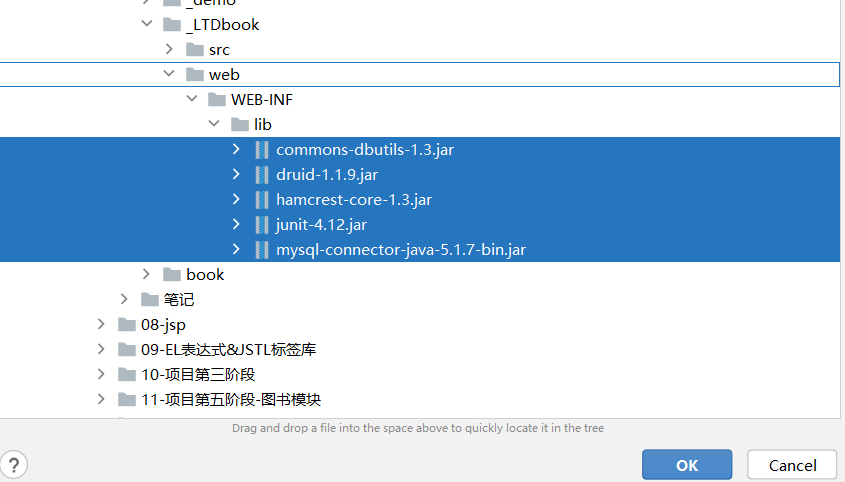Collapse the lib folder

click(214, 123)
